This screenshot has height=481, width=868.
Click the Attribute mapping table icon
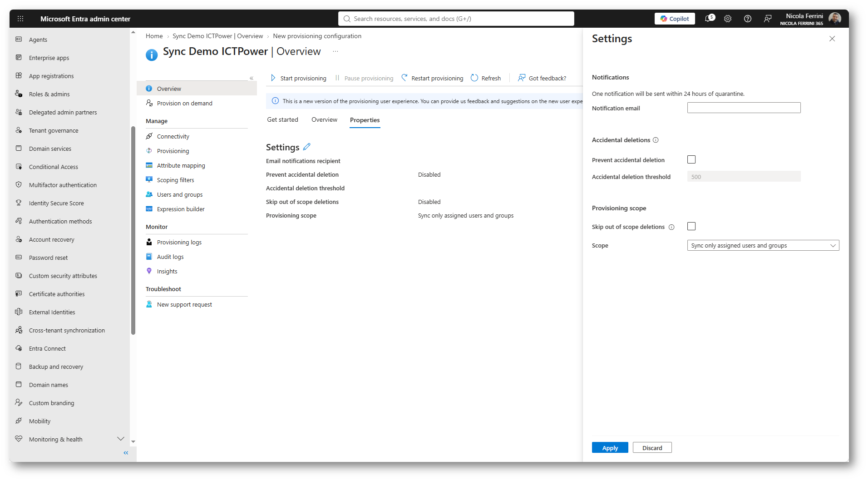tap(149, 165)
